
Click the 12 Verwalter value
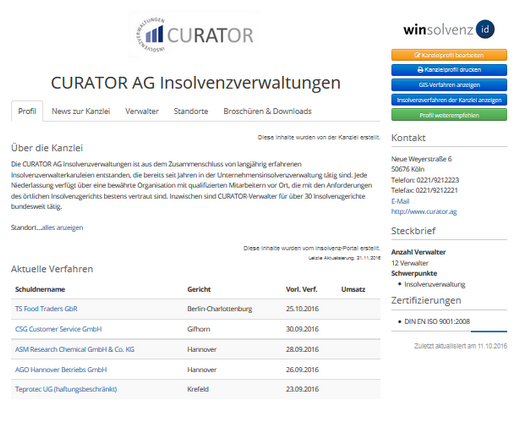[410, 263]
